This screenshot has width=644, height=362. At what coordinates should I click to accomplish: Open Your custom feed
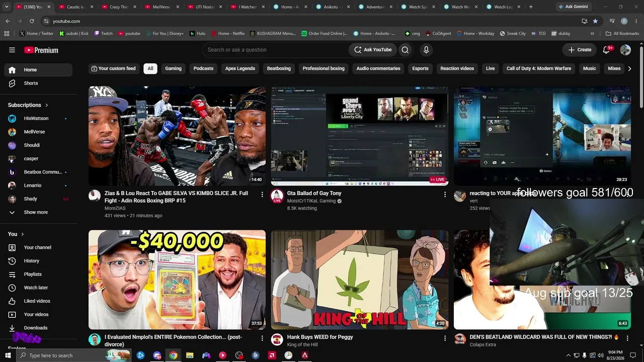click(113, 68)
